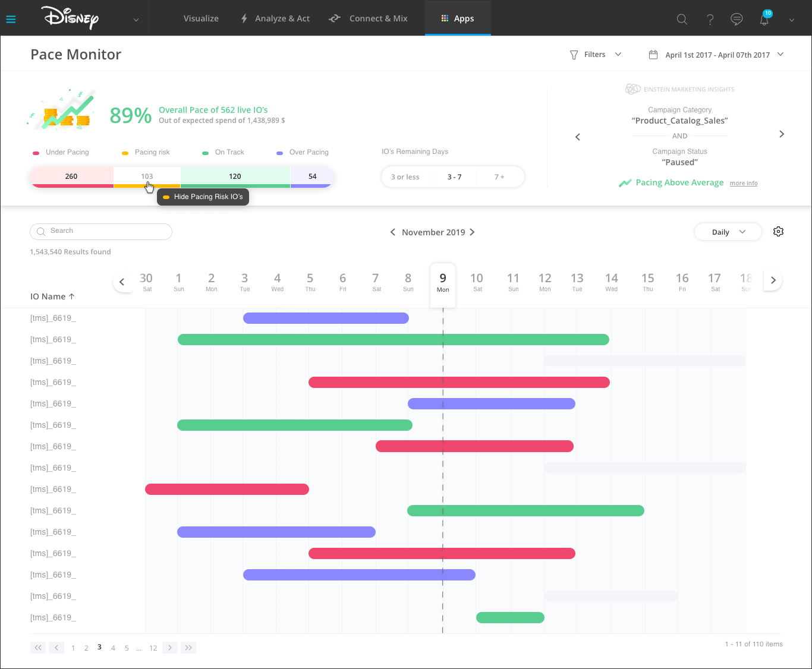Toggle the Under Pacing 260 segment

71,176
